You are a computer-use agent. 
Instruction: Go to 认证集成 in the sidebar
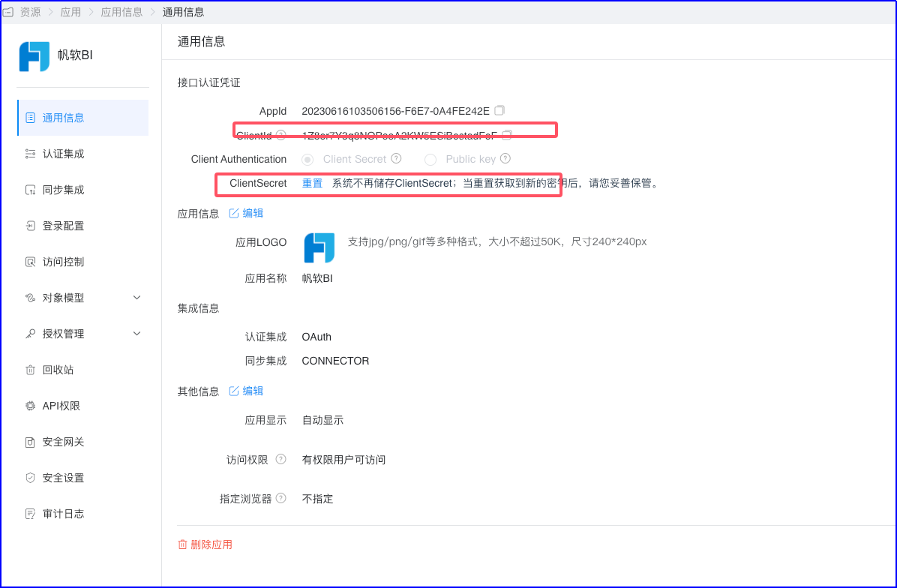click(x=83, y=154)
